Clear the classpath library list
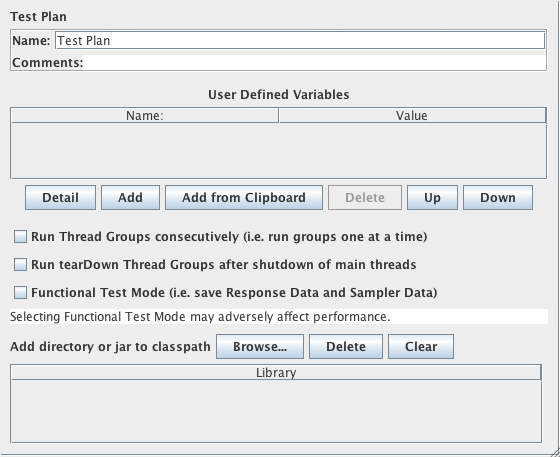The width and height of the screenshot is (560, 457). tap(421, 346)
